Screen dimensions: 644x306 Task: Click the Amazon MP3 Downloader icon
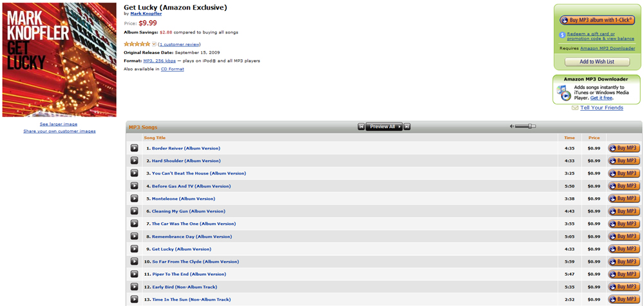563,92
